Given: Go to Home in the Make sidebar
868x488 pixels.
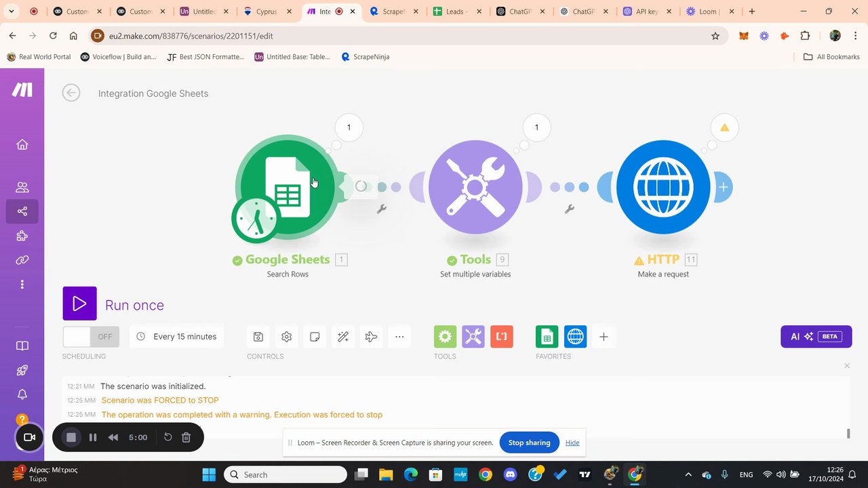Looking at the screenshot, I should 22,144.
